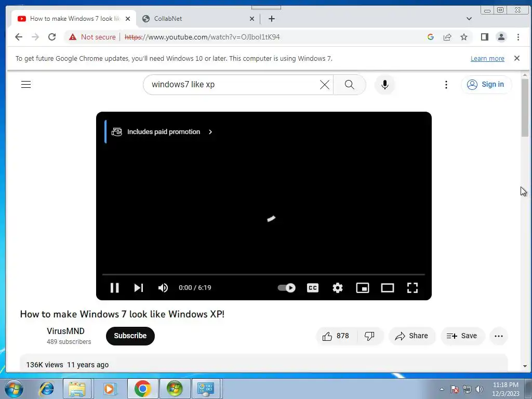Open the Windows Start menu
This screenshot has width=532, height=399.
[x=14, y=389]
